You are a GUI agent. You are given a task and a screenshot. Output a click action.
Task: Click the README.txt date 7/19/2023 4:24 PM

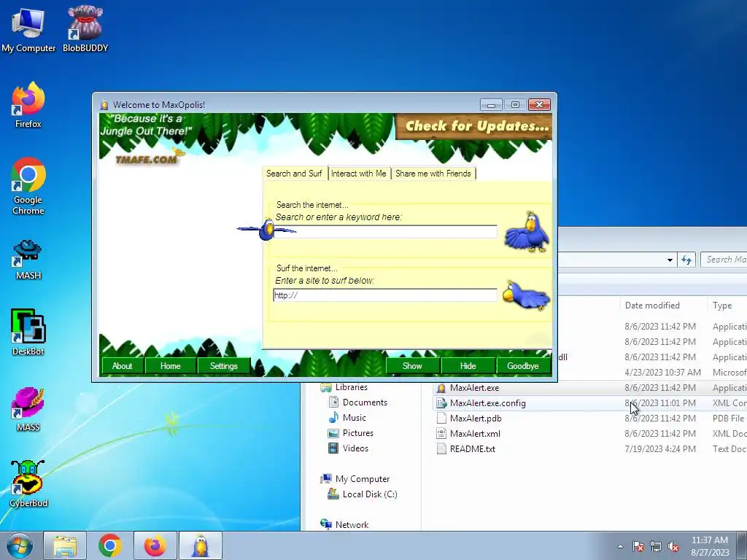pos(659,449)
